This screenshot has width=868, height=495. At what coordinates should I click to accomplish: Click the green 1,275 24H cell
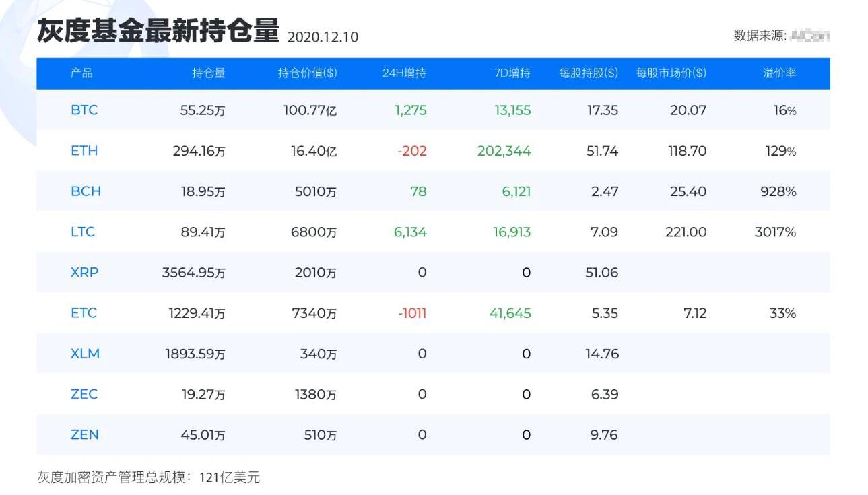(411, 110)
